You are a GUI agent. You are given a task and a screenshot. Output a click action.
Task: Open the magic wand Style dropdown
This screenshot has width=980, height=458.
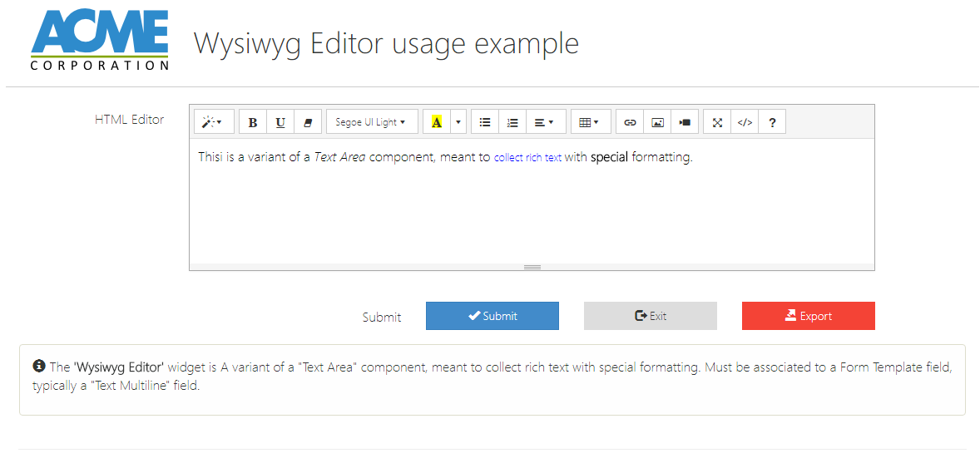[x=214, y=122]
